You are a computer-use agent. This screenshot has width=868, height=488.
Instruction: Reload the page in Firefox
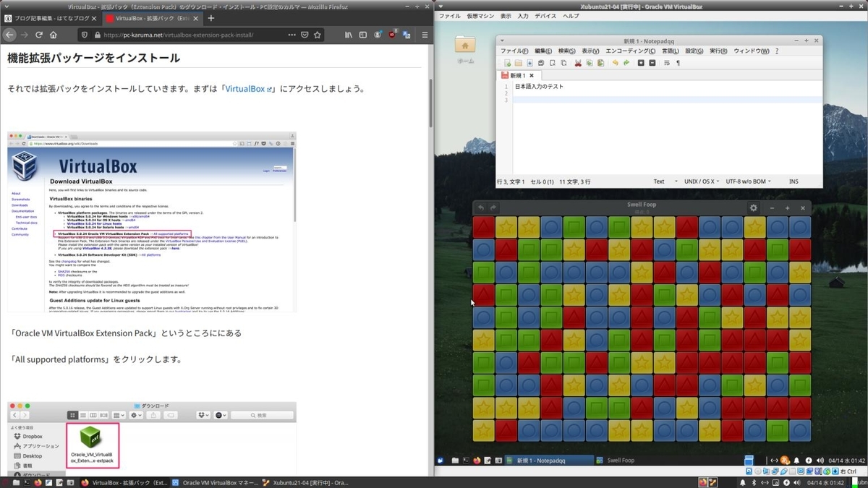pos(39,35)
